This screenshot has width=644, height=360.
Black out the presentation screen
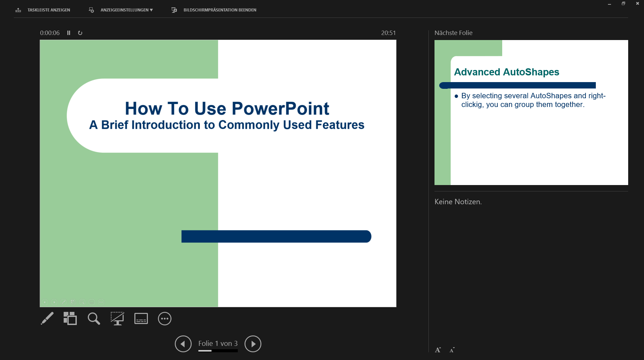117,318
